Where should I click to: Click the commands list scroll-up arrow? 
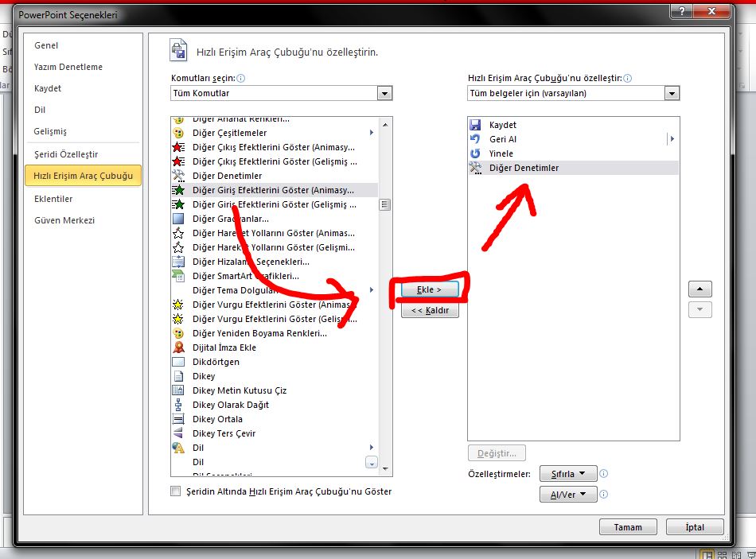coord(385,125)
